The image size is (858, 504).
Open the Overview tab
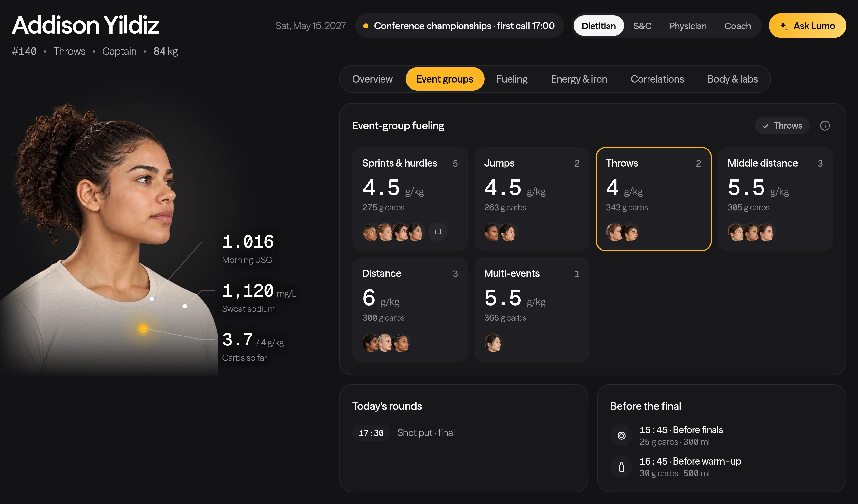click(372, 79)
